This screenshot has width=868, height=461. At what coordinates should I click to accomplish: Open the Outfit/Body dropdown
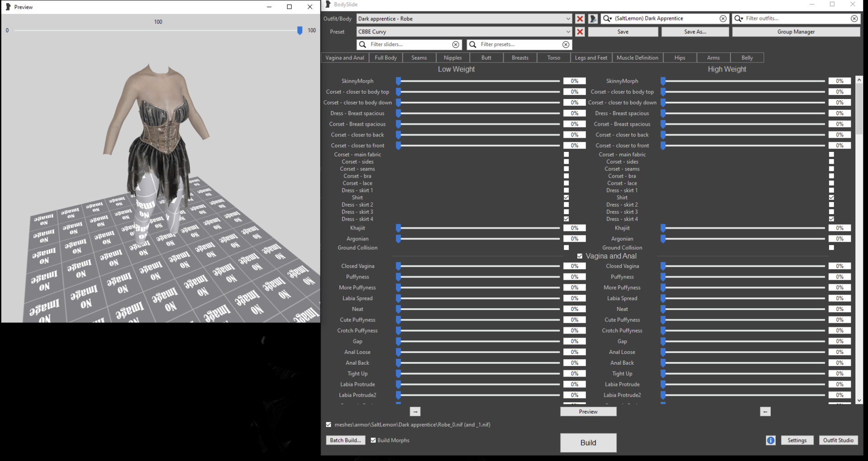(464, 19)
